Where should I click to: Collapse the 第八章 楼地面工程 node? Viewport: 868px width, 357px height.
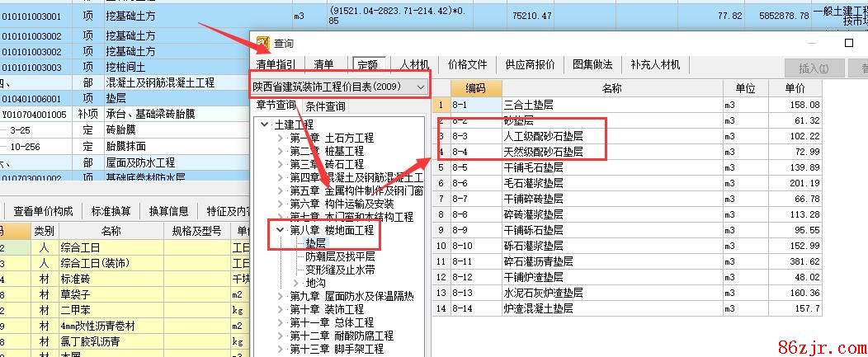(x=280, y=230)
